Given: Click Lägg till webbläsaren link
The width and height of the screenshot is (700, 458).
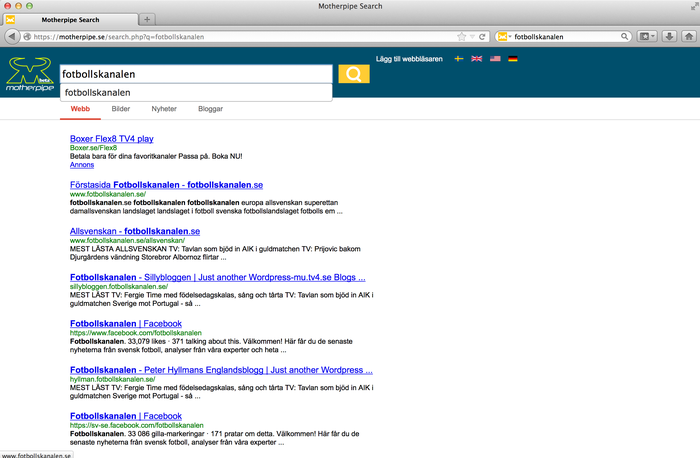Looking at the screenshot, I should [x=409, y=59].
